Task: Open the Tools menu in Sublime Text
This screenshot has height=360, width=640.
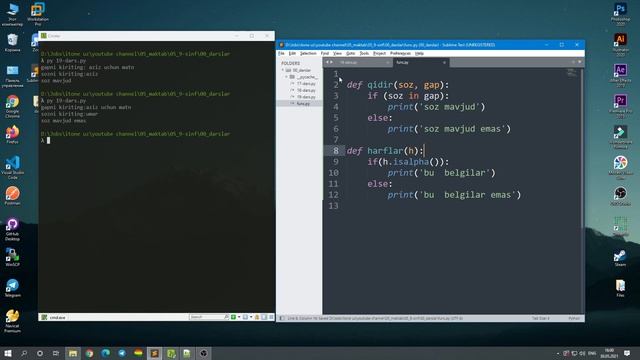Action: [364, 53]
